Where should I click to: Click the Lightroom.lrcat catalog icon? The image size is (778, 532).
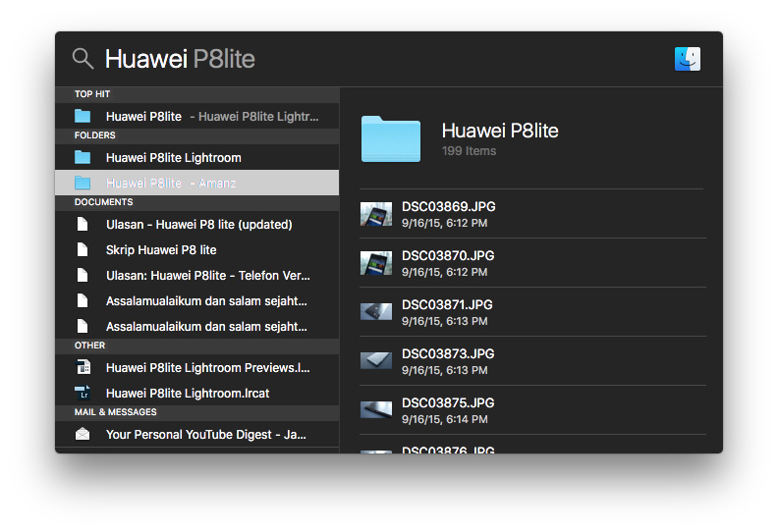tap(83, 394)
